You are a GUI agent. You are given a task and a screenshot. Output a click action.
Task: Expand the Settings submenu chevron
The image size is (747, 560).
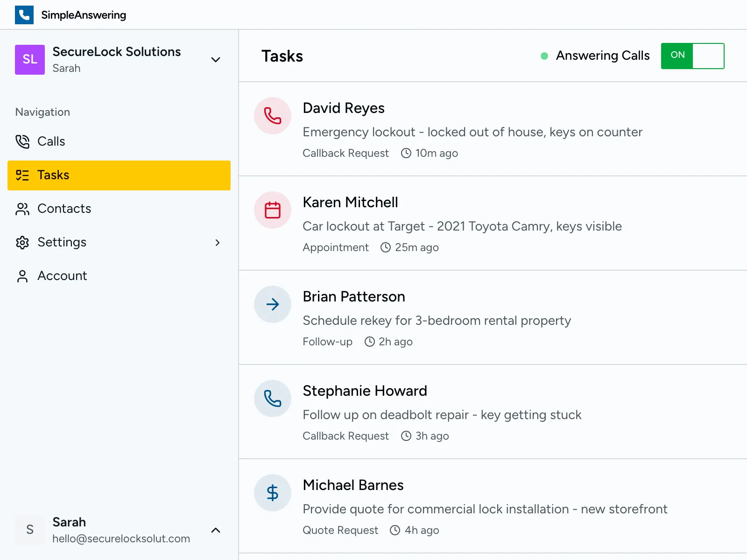tap(217, 243)
